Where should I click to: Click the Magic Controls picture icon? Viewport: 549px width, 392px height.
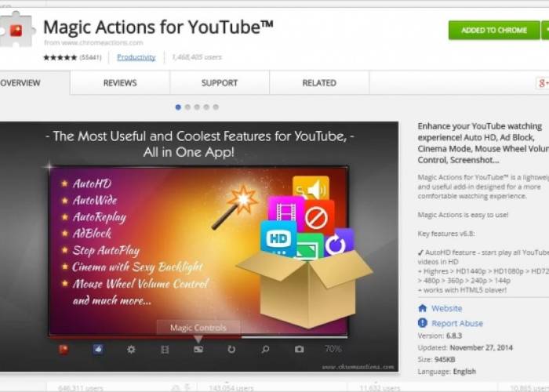coord(198,350)
